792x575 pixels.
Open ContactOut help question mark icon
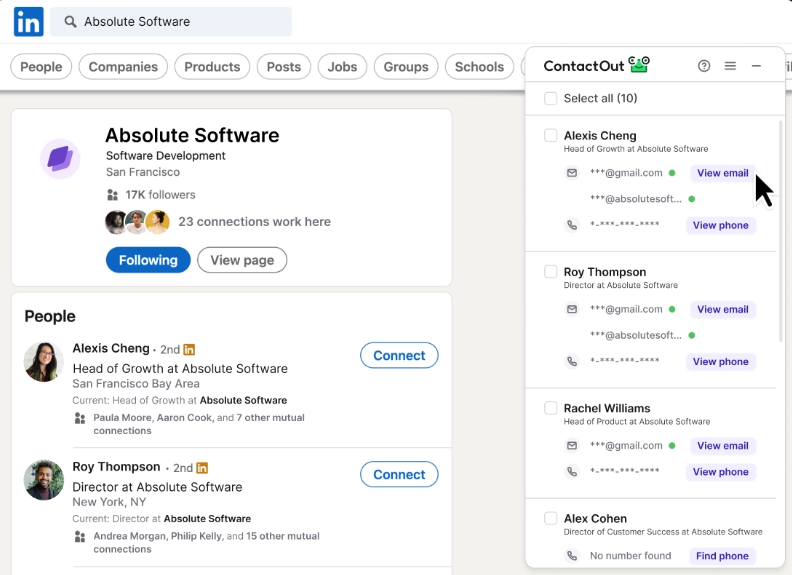pyautogui.click(x=704, y=66)
